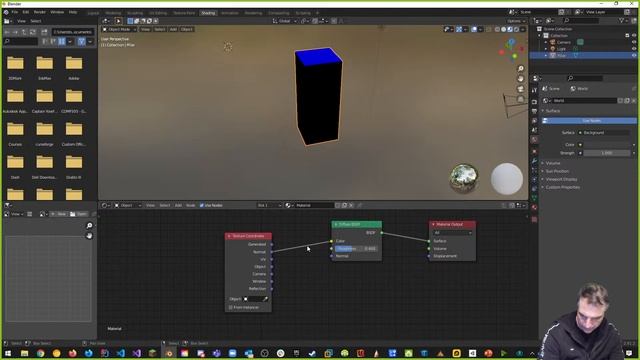The width and height of the screenshot is (640, 360).
Task: Toggle viewport overlays icon
Action: point(474,29)
